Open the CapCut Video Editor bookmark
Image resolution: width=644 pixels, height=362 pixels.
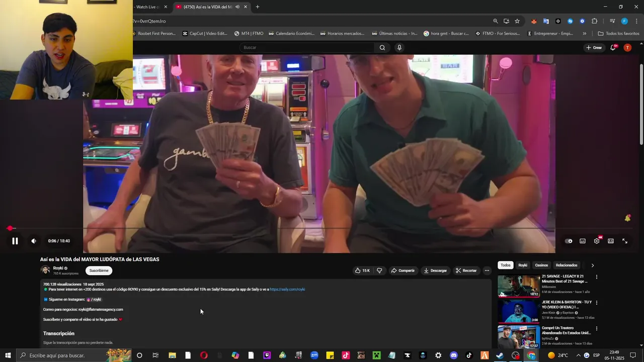205,34
